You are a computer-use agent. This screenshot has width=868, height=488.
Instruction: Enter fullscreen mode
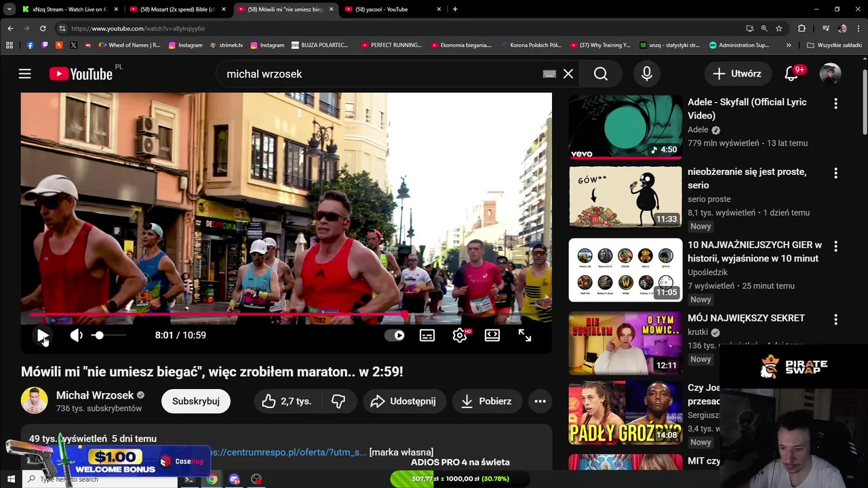coord(525,335)
